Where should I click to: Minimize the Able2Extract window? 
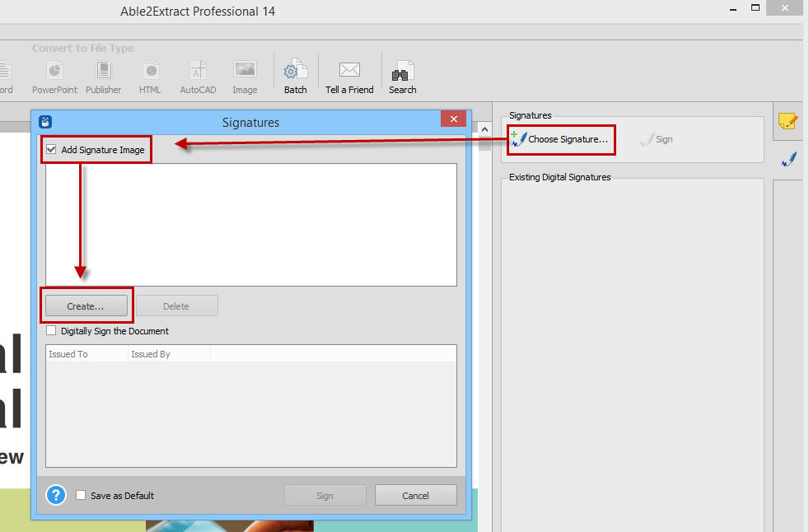[x=732, y=9]
